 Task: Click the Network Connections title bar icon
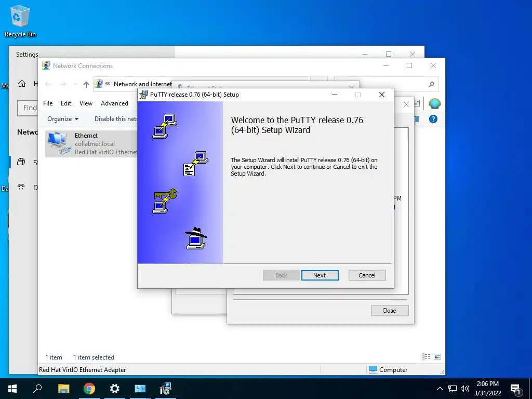tap(46, 65)
